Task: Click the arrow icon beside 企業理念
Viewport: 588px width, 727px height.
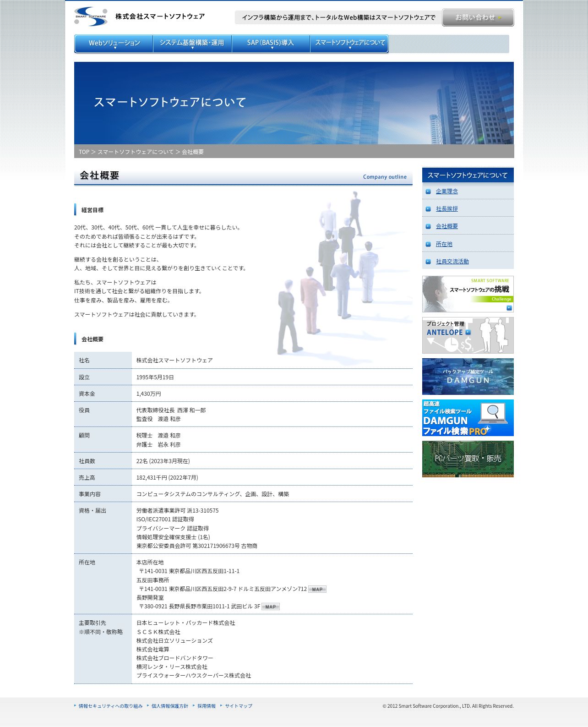Action: 428,191
